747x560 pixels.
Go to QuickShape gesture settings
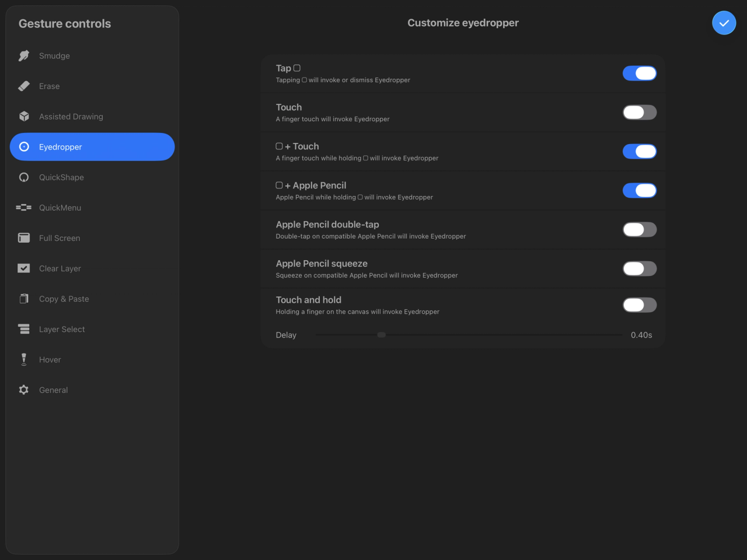coord(92,177)
